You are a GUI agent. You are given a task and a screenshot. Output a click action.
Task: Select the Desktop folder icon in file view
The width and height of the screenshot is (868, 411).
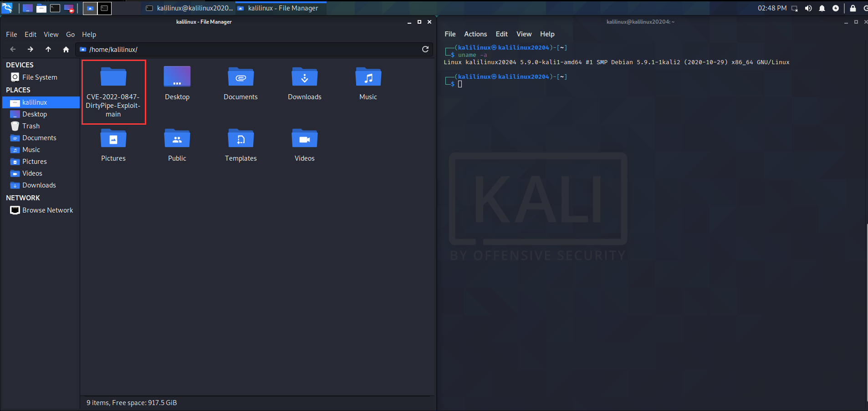point(177,77)
